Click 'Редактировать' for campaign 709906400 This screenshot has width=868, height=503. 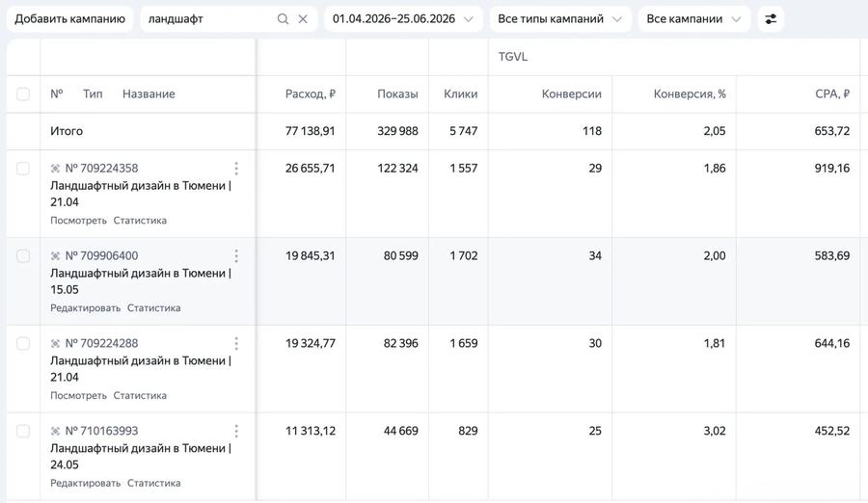pyautogui.click(x=85, y=307)
